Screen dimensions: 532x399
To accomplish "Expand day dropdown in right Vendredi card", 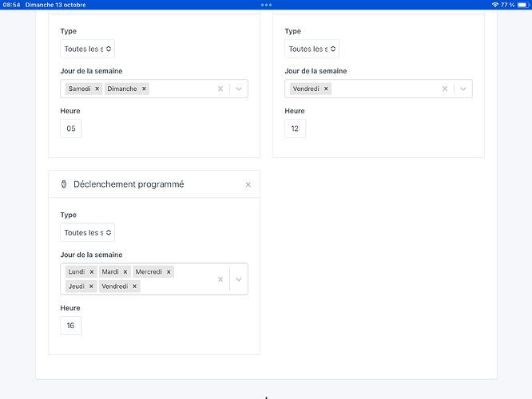I will 463,89.
